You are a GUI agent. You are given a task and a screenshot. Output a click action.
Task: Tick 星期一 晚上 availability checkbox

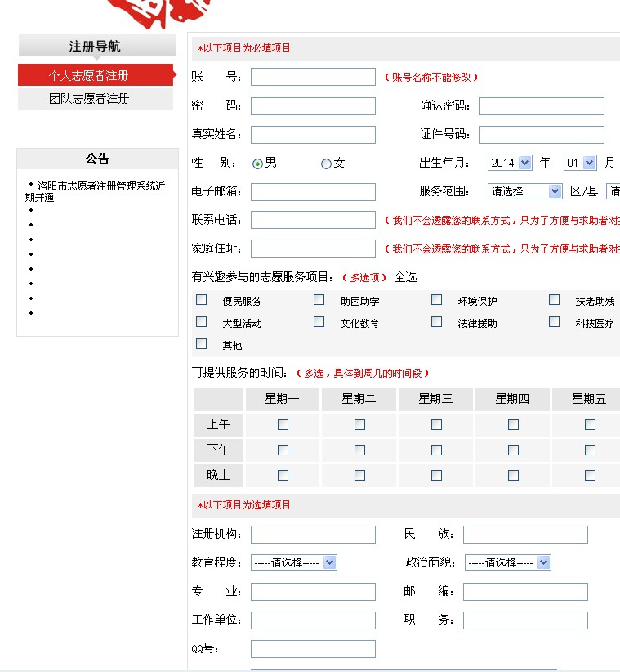point(283,475)
